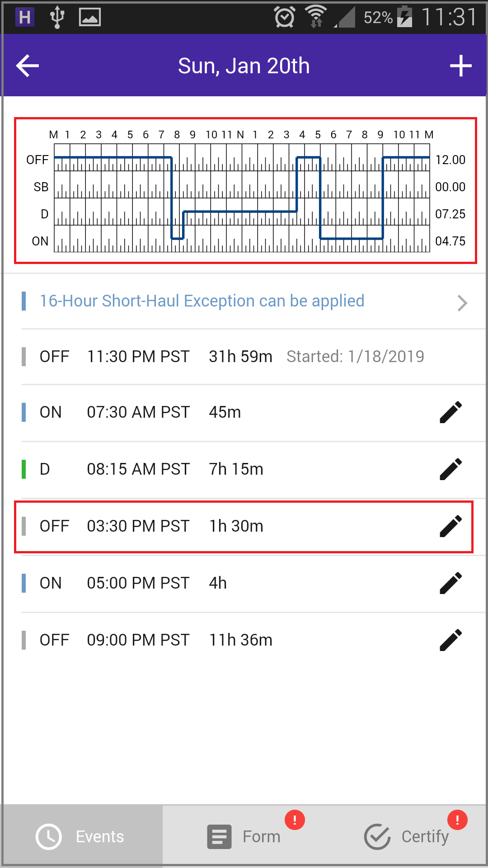Screen dimensions: 488x868
Task: Edit the ON 05:00 PM event
Action: 451,583
